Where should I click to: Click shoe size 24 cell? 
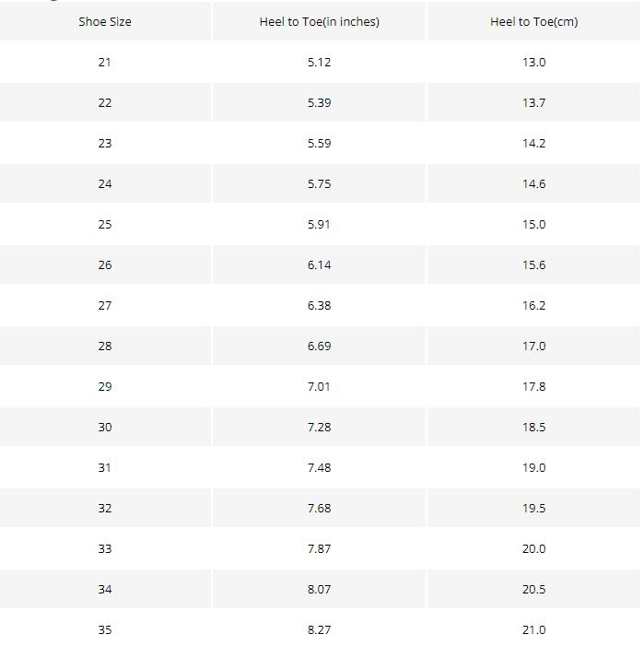105,183
